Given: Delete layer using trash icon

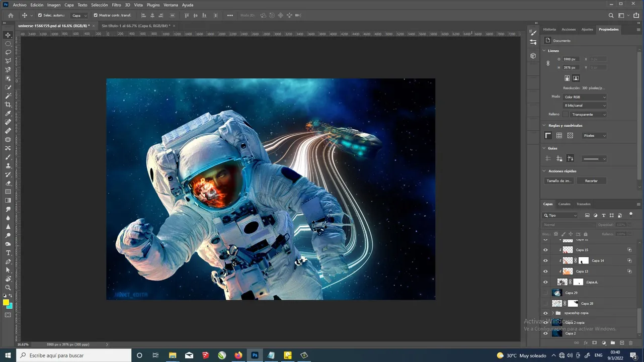Looking at the screenshot, I should (x=631, y=343).
